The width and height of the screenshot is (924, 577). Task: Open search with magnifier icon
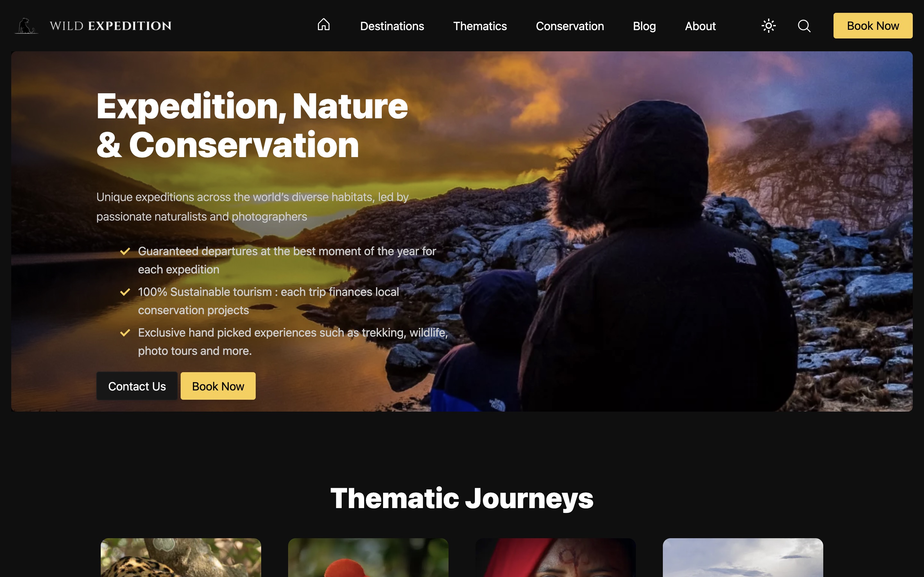coord(804,26)
